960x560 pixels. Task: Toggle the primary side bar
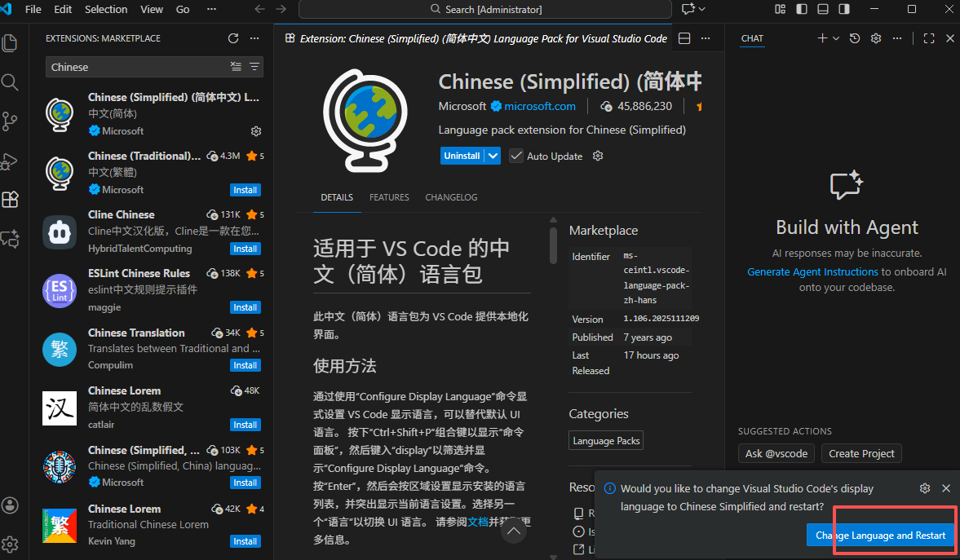click(802, 9)
